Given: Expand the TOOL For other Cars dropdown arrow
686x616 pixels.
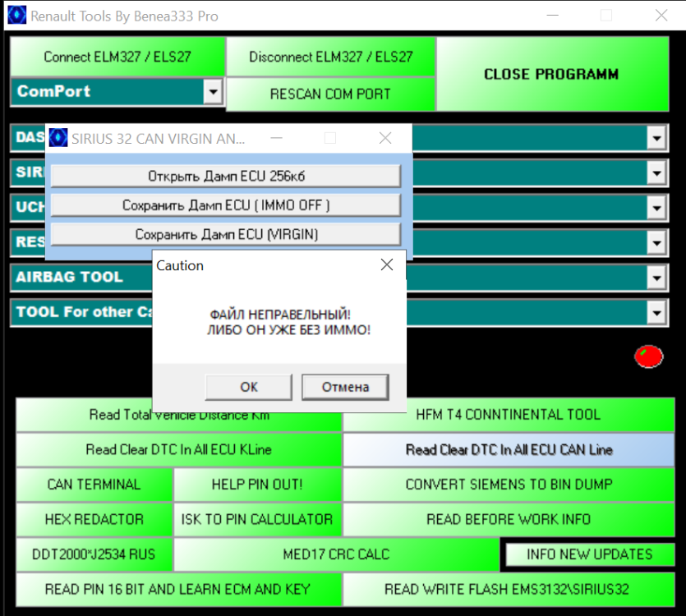Looking at the screenshot, I should click(x=656, y=313).
